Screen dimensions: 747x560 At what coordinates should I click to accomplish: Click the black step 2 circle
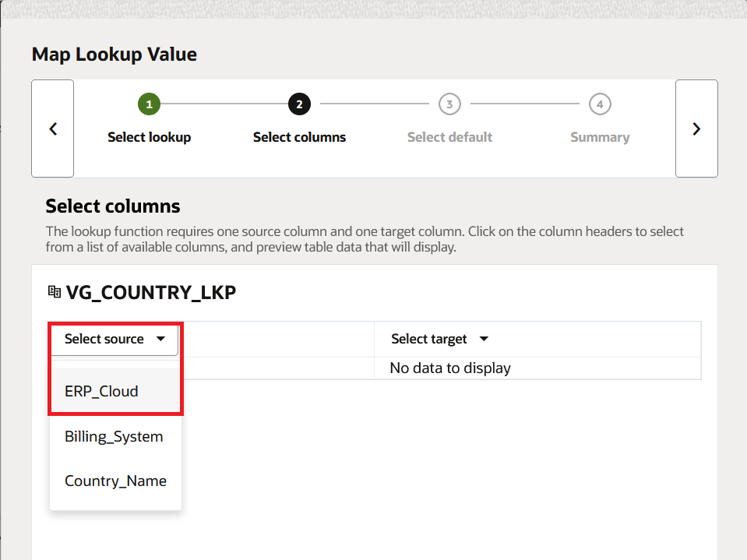[299, 104]
